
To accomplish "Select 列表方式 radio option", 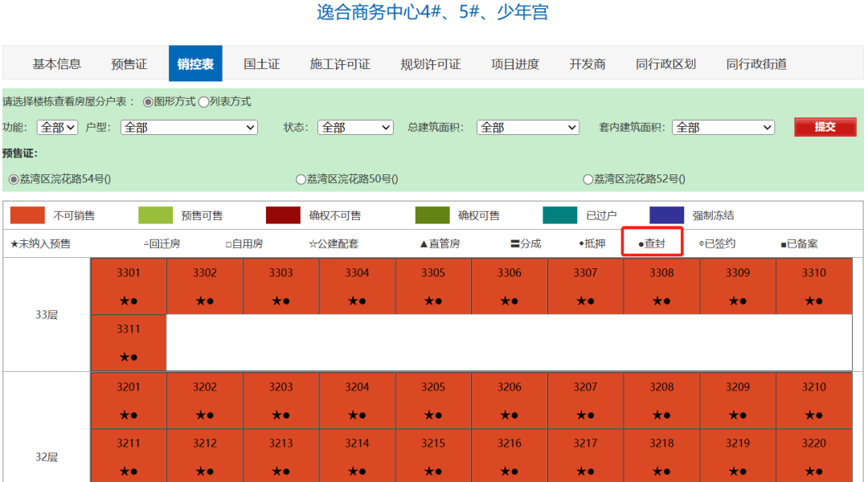I will (x=203, y=102).
